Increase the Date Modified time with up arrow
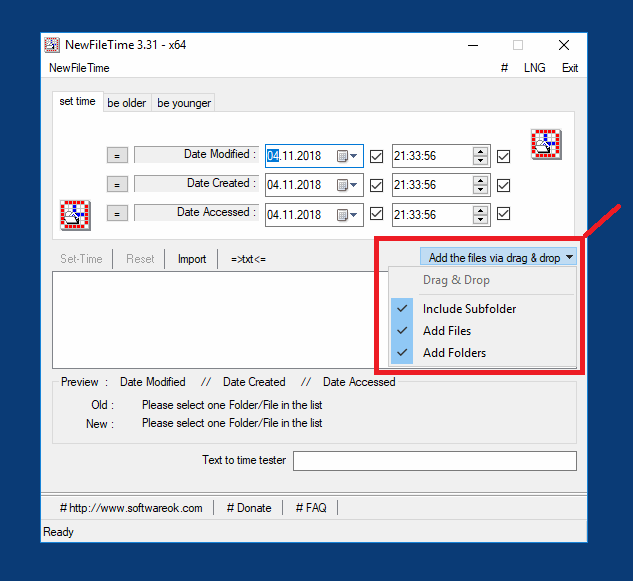The width and height of the screenshot is (633, 581). pos(480,152)
